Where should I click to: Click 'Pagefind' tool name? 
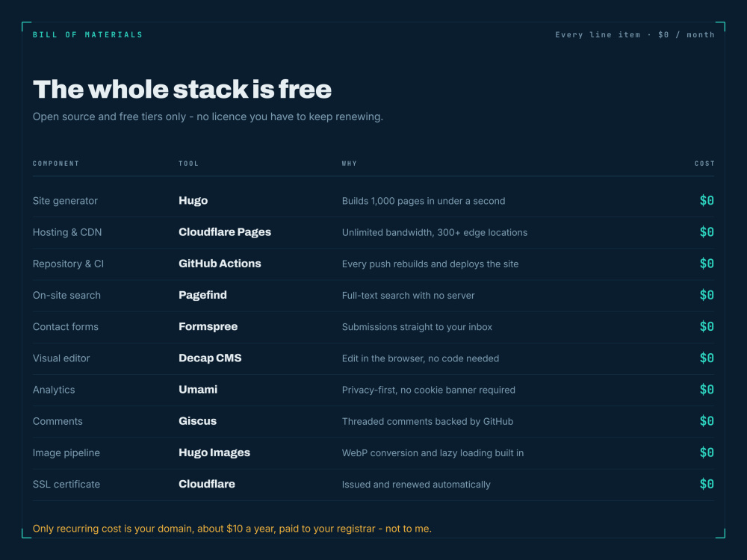[x=202, y=295]
